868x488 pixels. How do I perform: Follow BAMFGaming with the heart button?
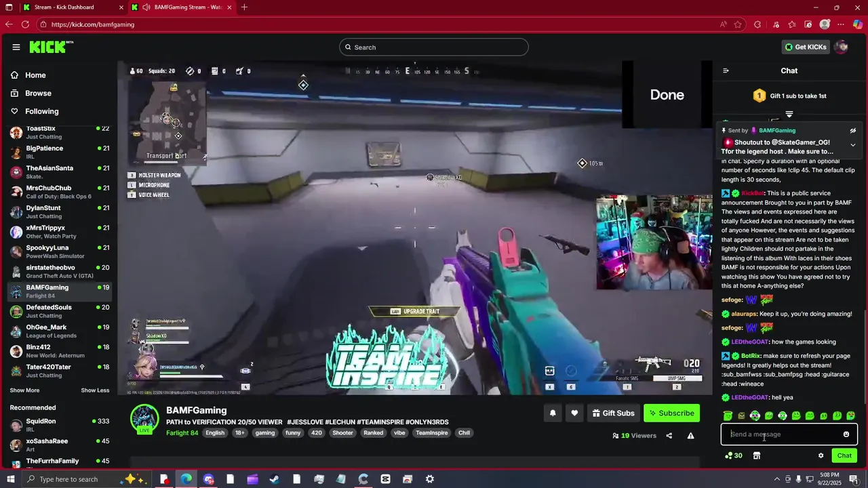(x=574, y=413)
